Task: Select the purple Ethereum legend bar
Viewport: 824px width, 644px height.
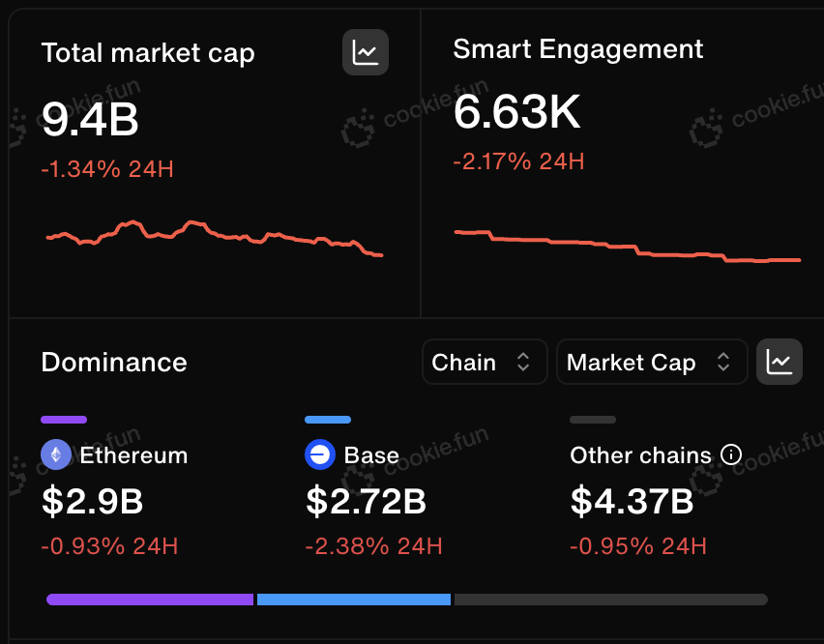Action: [x=64, y=420]
